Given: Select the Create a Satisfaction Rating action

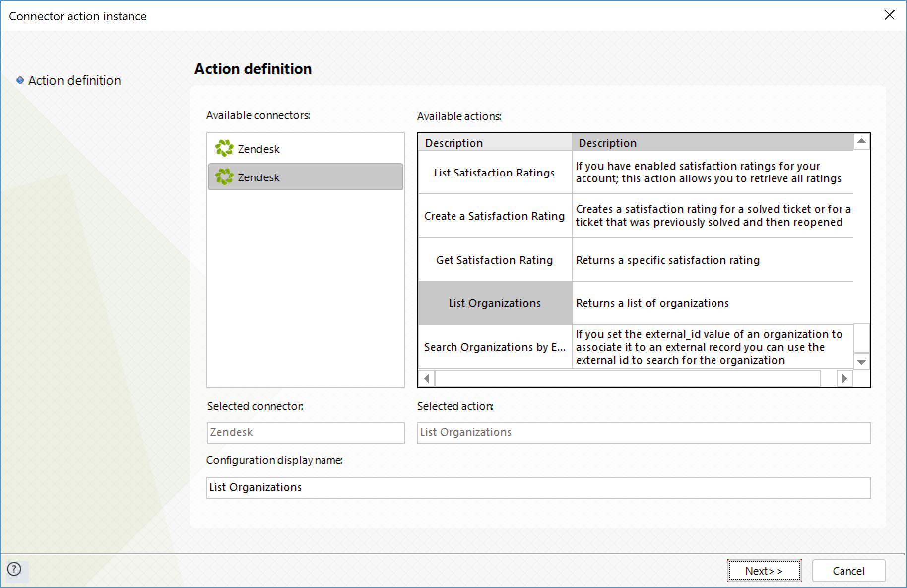Looking at the screenshot, I should (495, 216).
